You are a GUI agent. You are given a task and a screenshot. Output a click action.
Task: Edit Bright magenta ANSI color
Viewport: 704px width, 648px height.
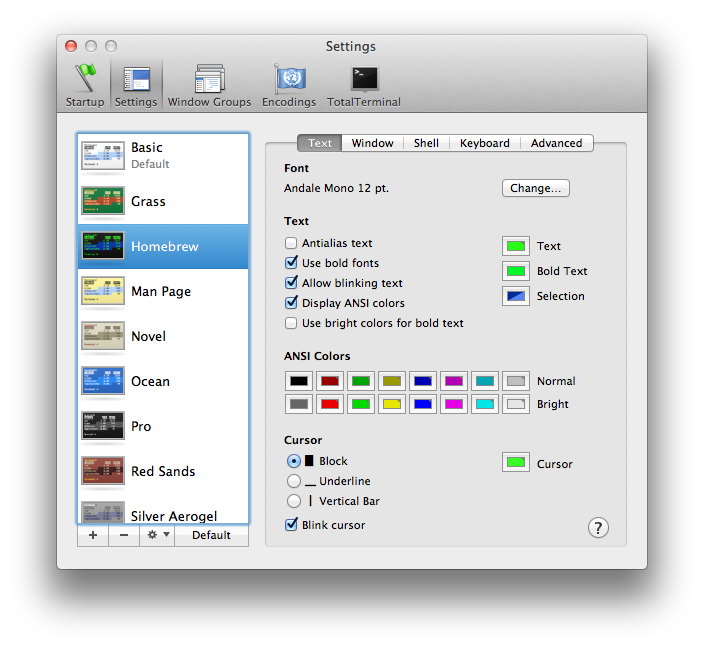(453, 404)
